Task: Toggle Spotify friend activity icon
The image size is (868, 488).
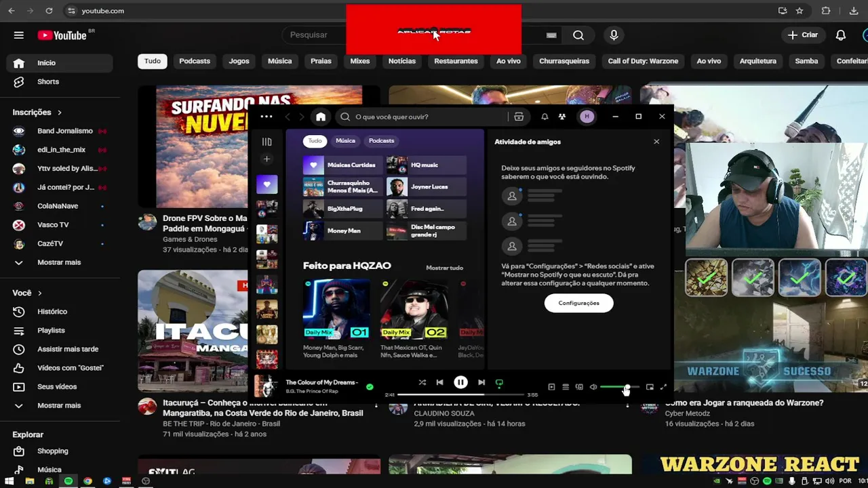Action: pos(562,117)
